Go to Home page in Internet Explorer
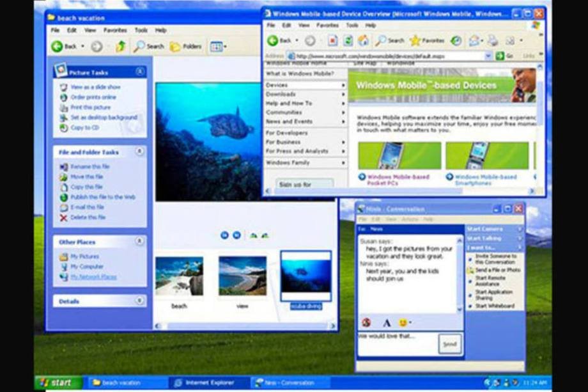This screenshot has width=588, height=392. coord(363,40)
